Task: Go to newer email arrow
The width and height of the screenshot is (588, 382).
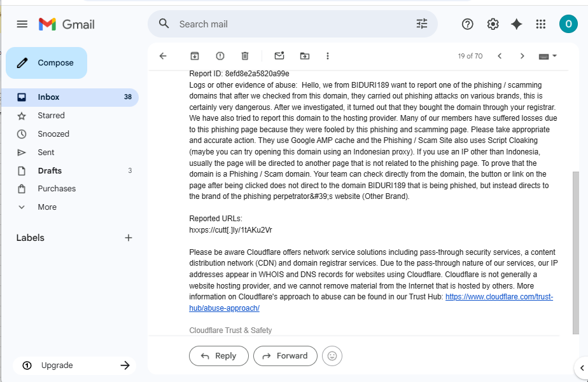Action: click(x=500, y=56)
